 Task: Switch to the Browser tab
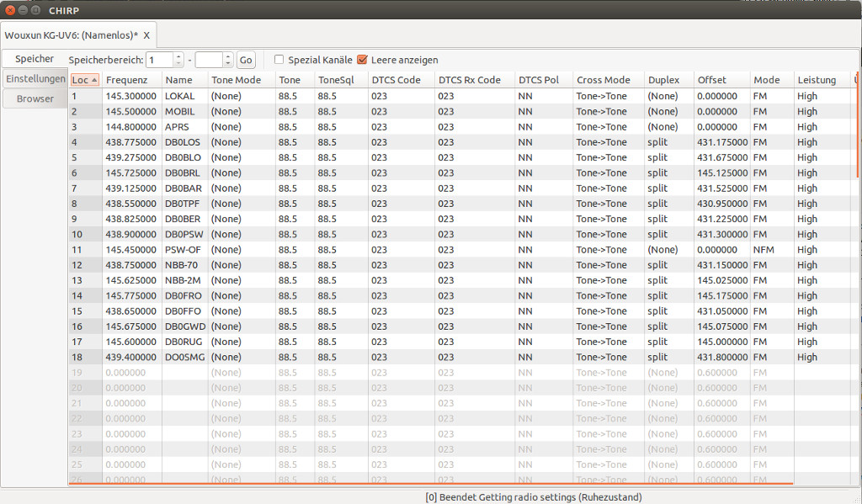pyautogui.click(x=35, y=99)
